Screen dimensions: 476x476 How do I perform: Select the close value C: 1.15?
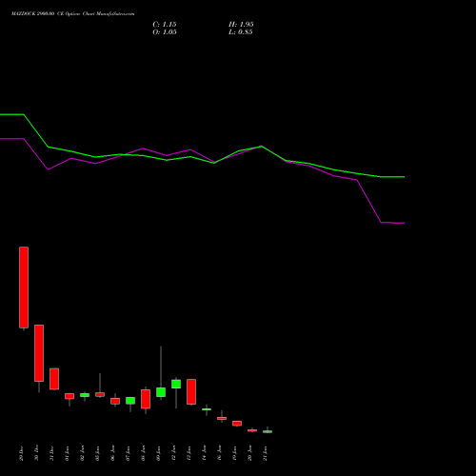(165, 25)
